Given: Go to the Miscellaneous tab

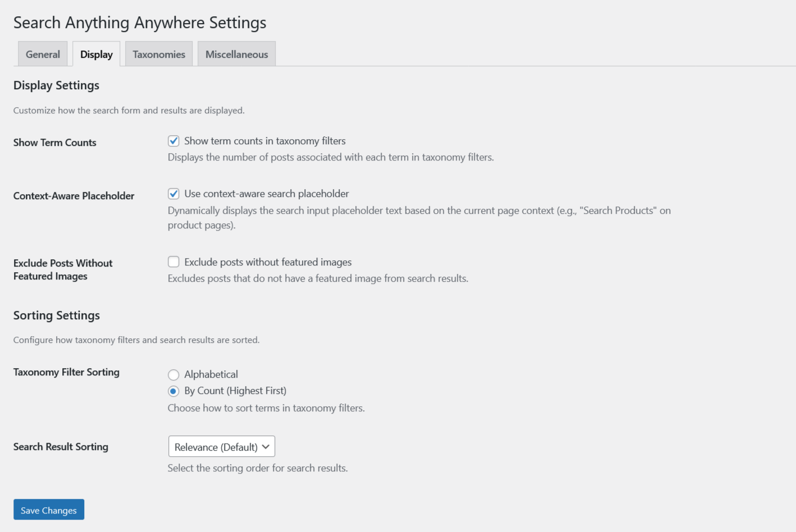Looking at the screenshot, I should pyautogui.click(x=236, y=54).
